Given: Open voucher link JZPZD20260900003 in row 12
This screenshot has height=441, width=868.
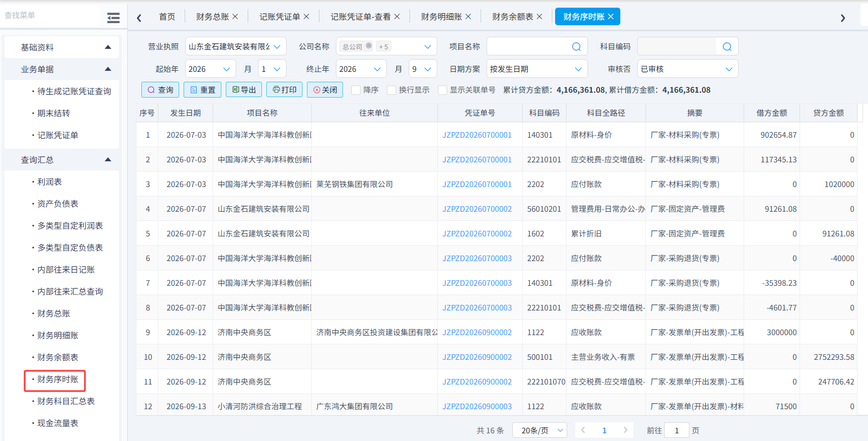Looking at the screenshot, I should coord(477,406).
